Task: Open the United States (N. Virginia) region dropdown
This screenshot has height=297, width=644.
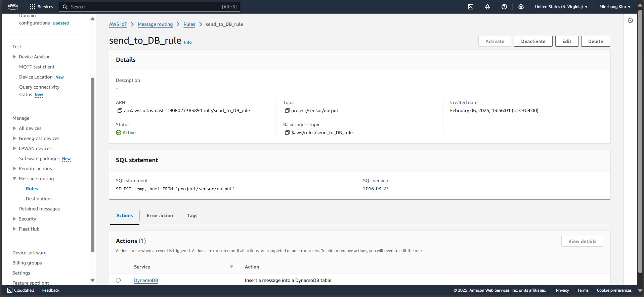Action: pos(561,7)
